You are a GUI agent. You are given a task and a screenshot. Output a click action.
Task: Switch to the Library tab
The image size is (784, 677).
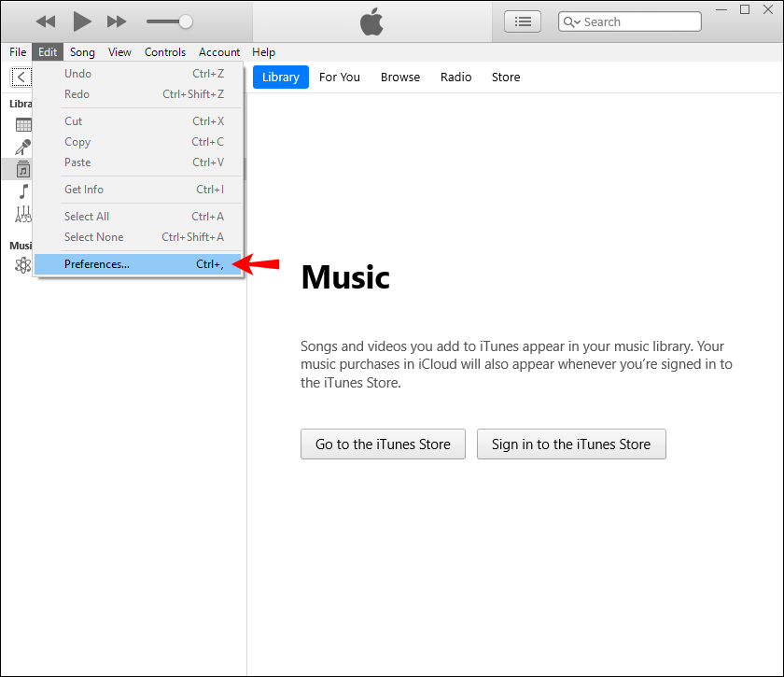[281, 78]
